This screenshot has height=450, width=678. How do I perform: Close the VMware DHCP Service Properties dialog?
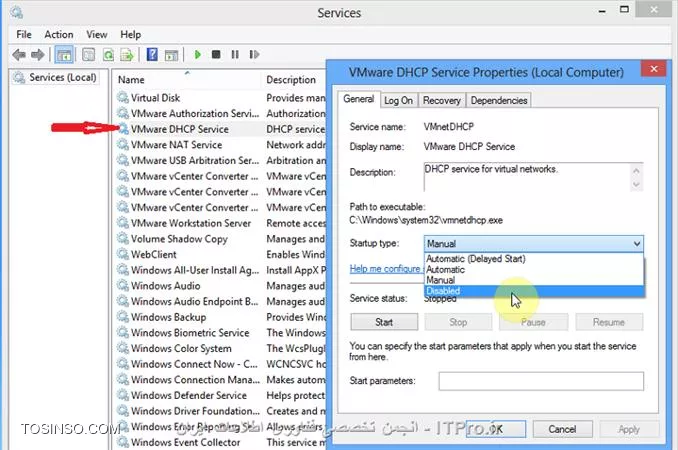coord(654,69)
